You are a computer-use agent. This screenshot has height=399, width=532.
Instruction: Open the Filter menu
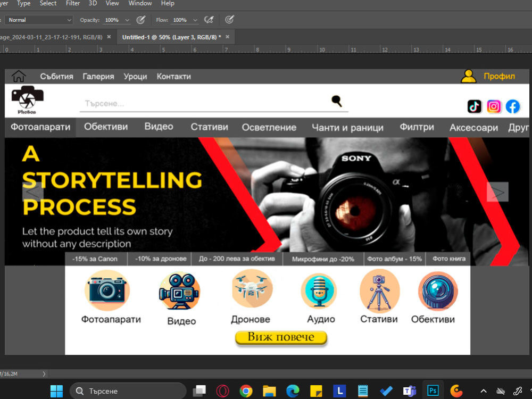tap(73, 3)
